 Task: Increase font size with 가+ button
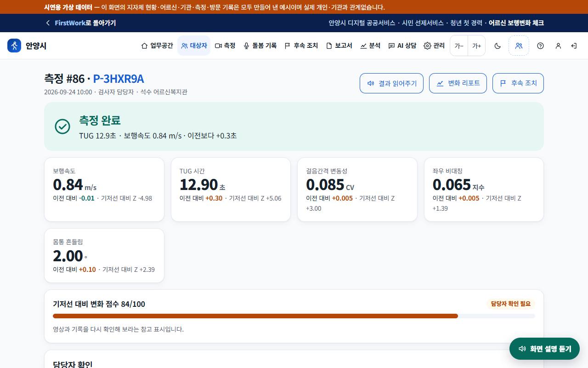(x=476, y=46)
